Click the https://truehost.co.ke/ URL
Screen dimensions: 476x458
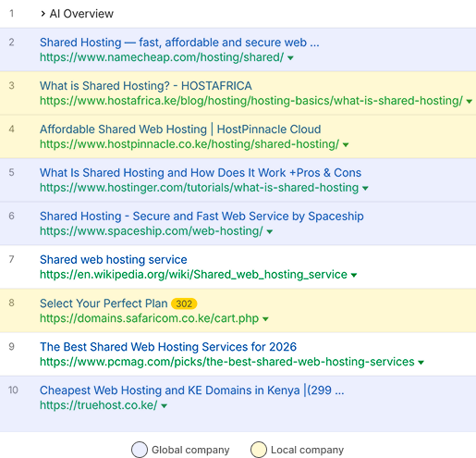(x=99, y=405)
